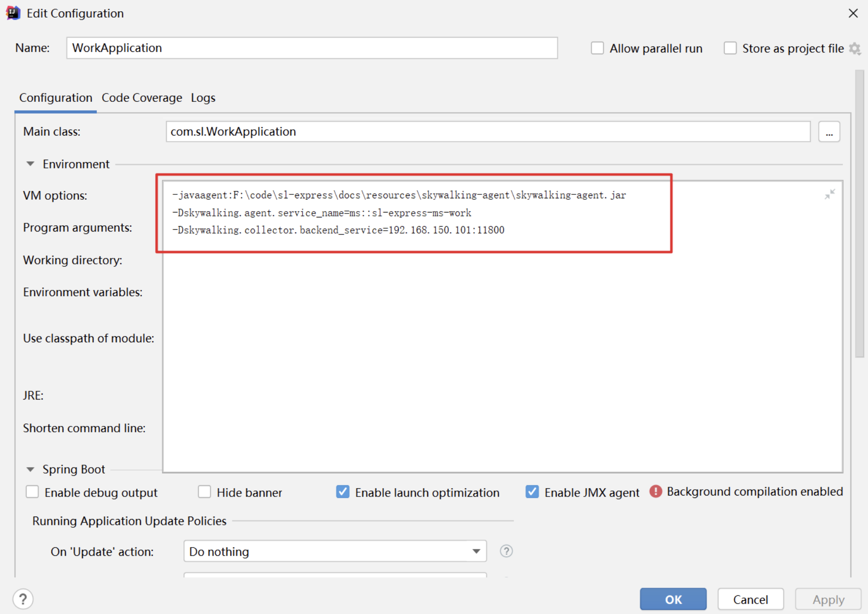This screenshot has width=868, height=614.
Task: Open the On 'Update' action dropdown
Action: tap(335, 551)
